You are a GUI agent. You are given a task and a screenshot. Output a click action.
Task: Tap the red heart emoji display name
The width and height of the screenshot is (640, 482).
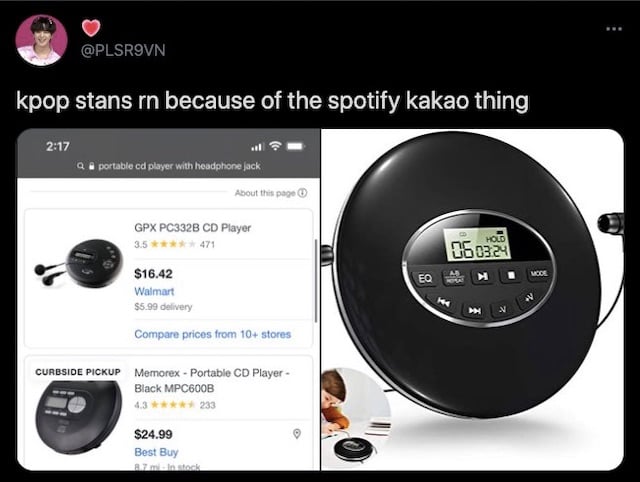91,28
